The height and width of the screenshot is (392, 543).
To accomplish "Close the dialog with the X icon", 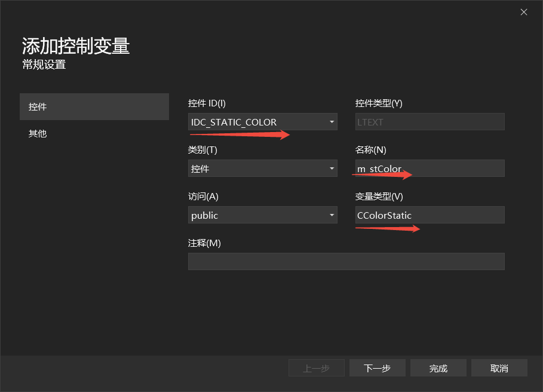I will tap(524, 12).
